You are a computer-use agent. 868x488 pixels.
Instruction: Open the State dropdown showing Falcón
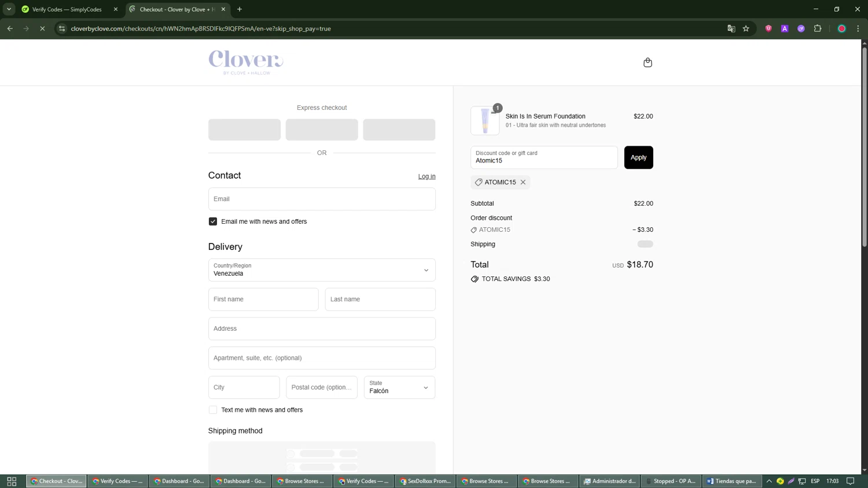click(399, 387)
